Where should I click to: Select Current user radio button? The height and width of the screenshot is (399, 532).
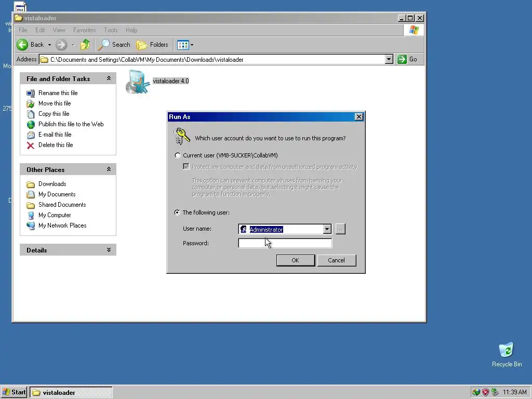pos(178,155)
